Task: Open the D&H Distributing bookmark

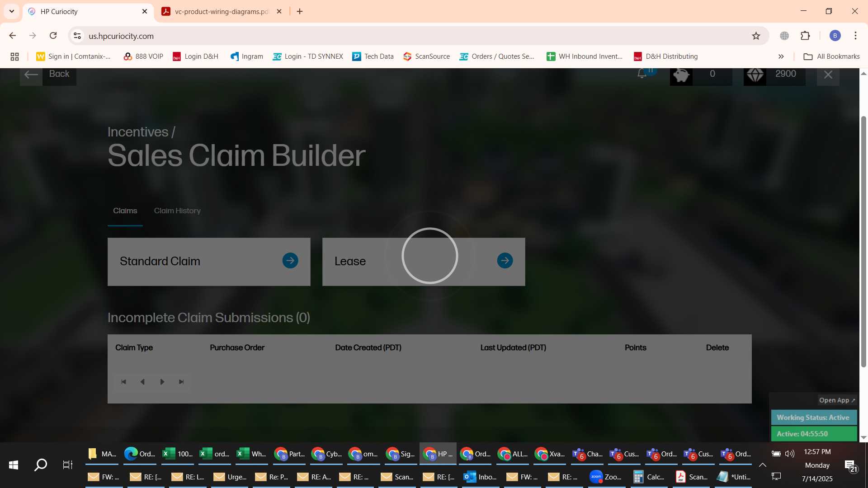Action: tap(666, 56)
